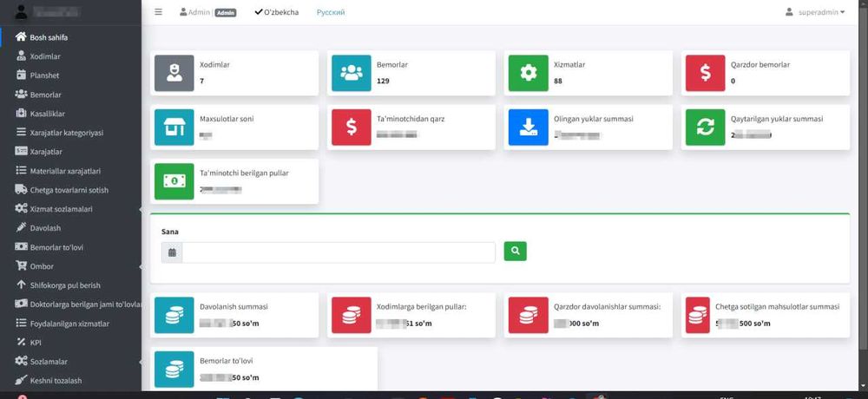Click the calendar icon beside Sana field
This screenshot has width=868, height=399.
(172, 252)
